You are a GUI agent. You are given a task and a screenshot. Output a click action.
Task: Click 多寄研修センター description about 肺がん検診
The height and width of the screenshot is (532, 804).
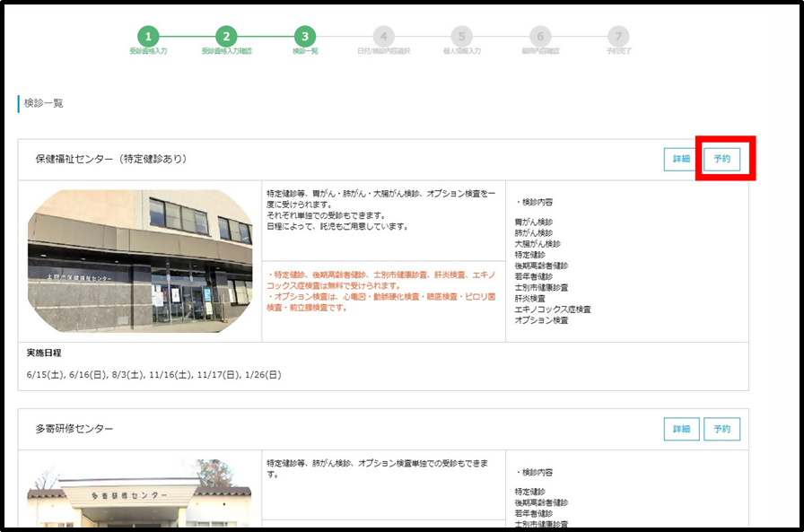coord(378,468)
